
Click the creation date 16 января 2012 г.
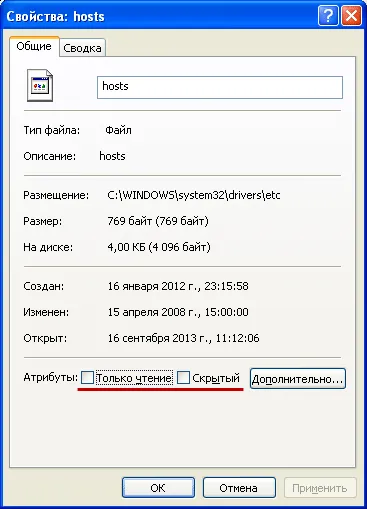click(x=154, y=286)
